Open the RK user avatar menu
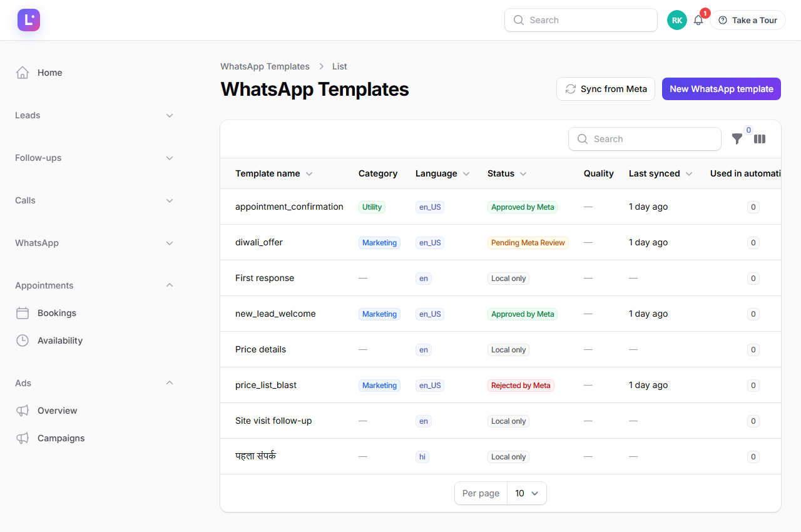This screenshot has width=801, height=532. (677, 20)
